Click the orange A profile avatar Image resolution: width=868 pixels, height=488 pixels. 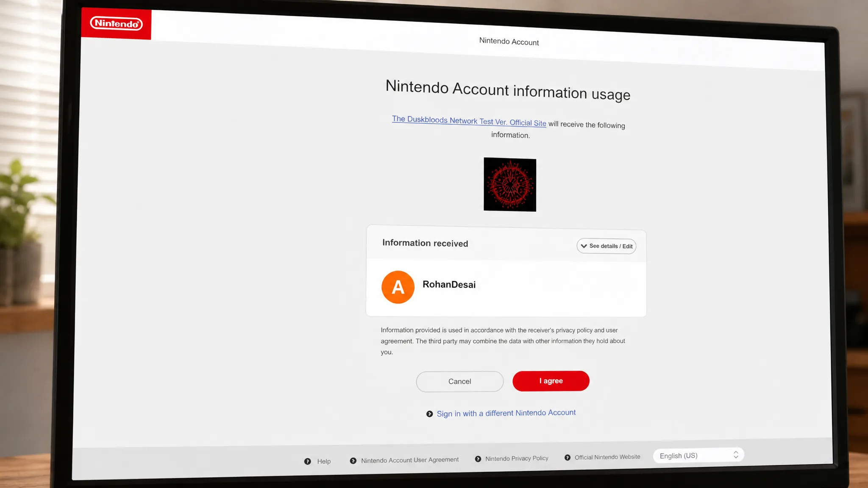[x=398, y=287]
